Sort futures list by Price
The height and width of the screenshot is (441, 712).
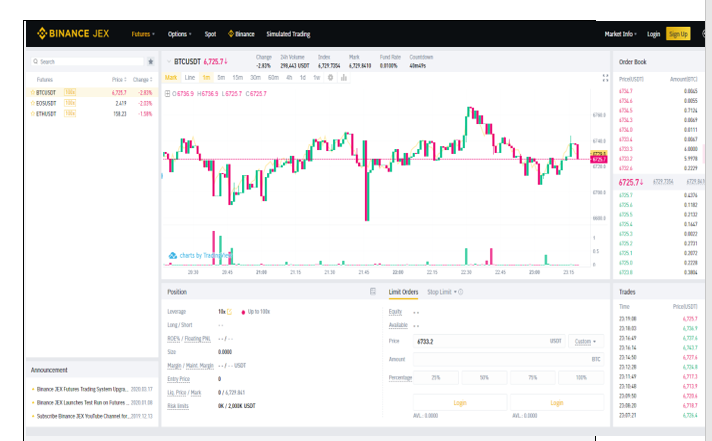pyautogui.click(x=119, y=79)
